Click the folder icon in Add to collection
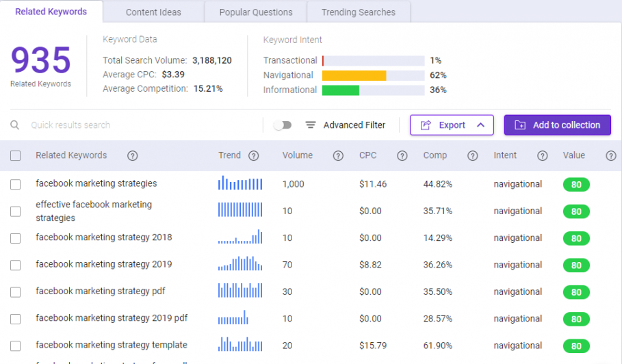The image size is (622, 364). pyautogui.click(x=520, y=125)
